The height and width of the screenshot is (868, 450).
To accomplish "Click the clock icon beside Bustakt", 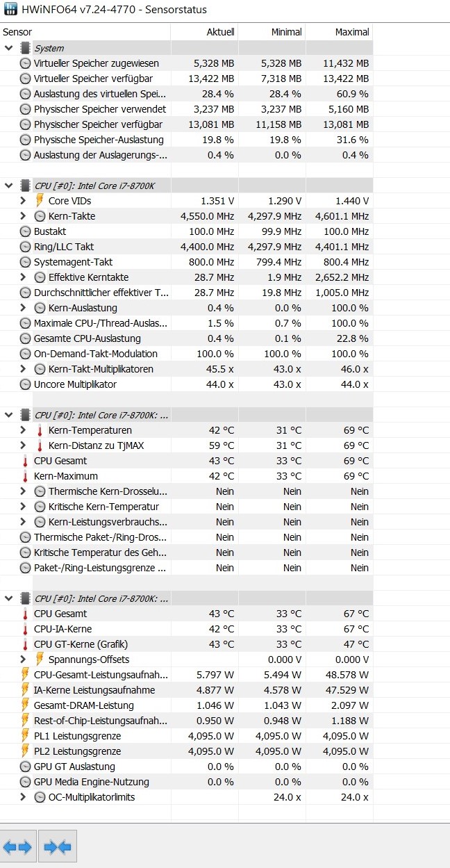I will [25, 231].
